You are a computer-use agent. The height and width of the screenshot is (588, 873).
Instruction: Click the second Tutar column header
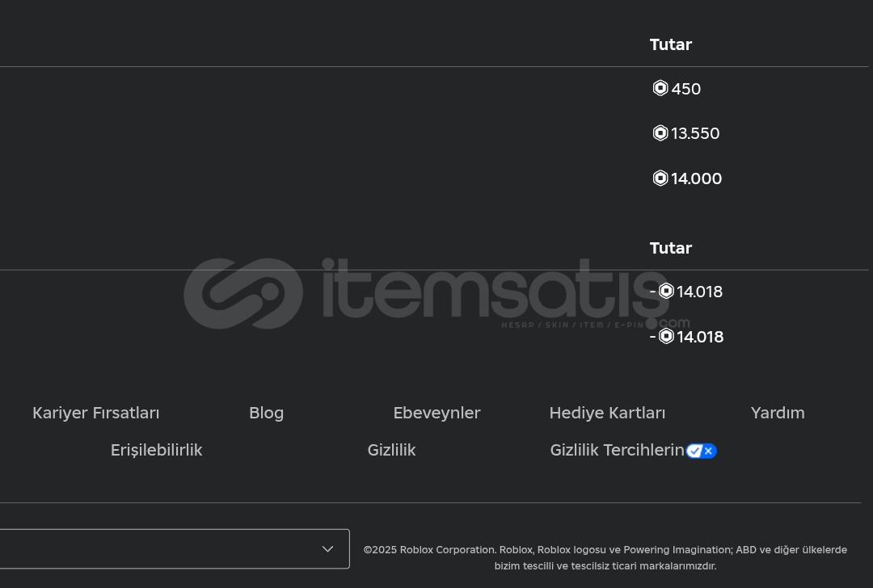click(x=670, y=248)
